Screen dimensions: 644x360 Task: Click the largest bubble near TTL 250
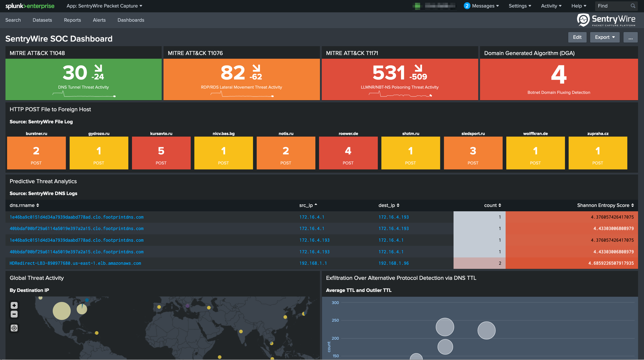(445, 327)
